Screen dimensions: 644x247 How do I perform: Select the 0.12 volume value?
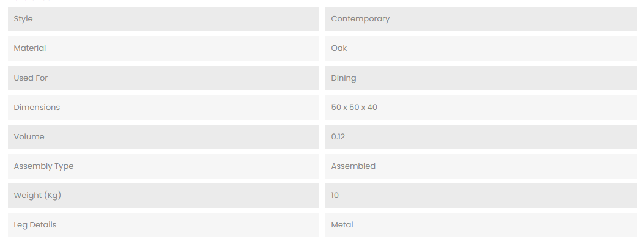(x=338, y=137)
